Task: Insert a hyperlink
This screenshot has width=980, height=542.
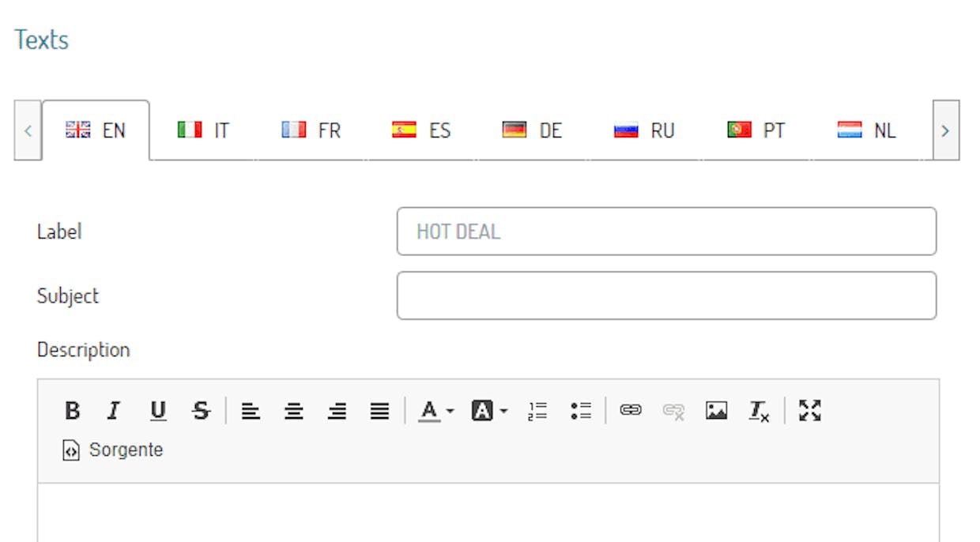Action: click(631, 411)
